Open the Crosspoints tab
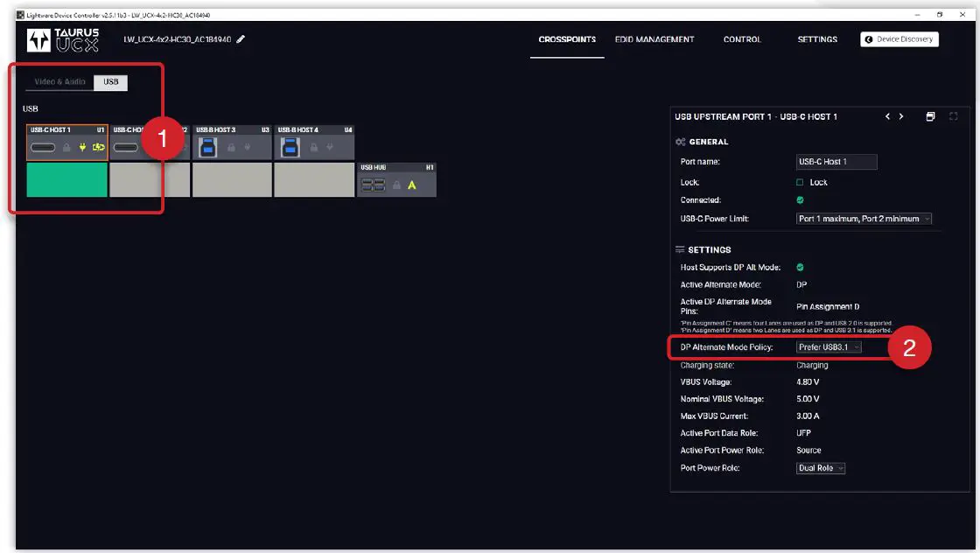 (567, 39)
